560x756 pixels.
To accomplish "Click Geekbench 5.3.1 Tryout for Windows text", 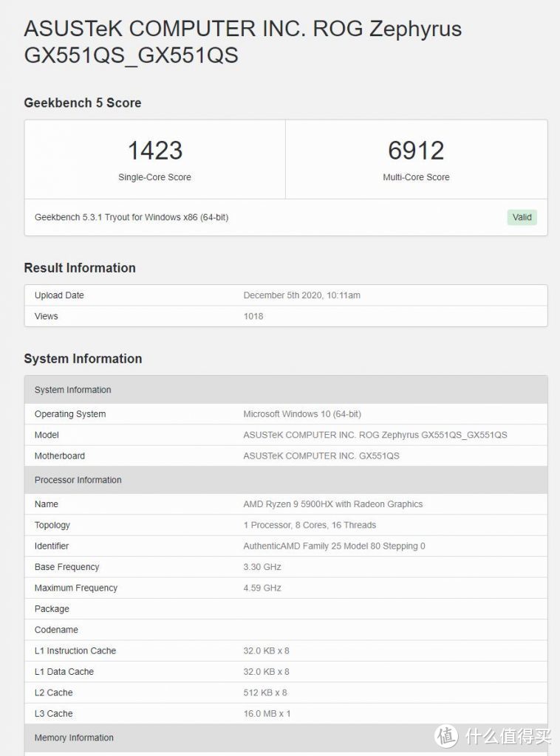I will click(132, 217).
